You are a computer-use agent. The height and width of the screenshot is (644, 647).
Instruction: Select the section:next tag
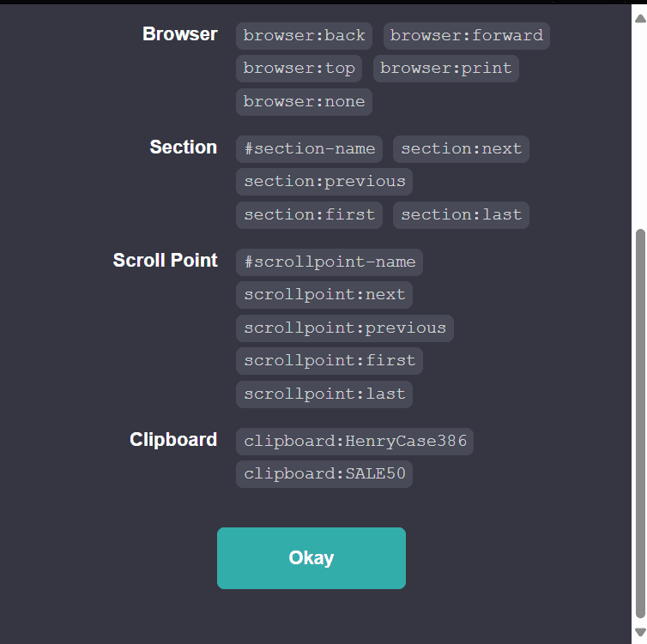(x=461, y=149)
